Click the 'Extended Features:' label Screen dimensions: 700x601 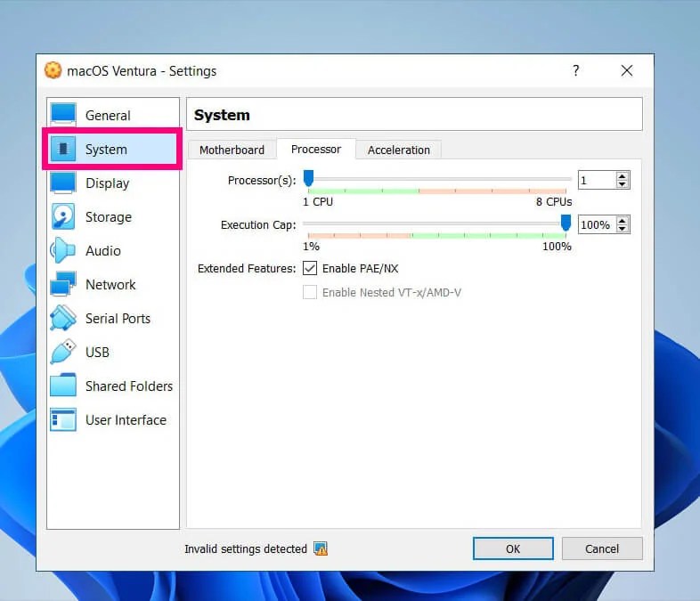(x=247, y=268)
